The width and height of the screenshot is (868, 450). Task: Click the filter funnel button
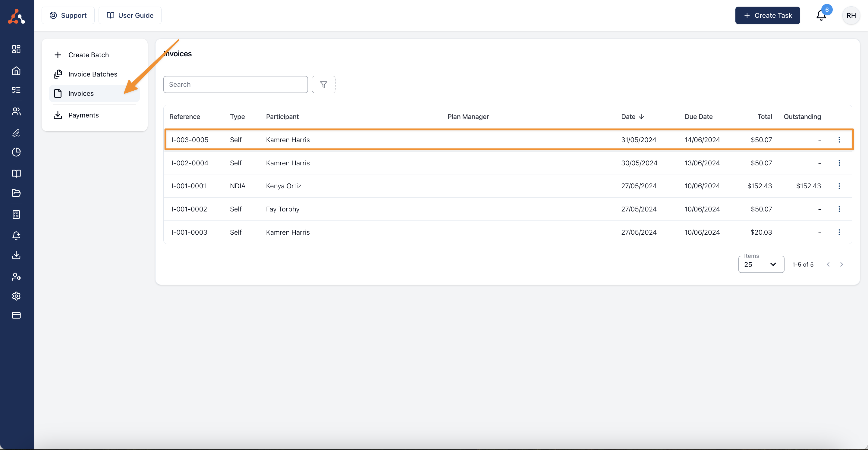tap(323, 84)
